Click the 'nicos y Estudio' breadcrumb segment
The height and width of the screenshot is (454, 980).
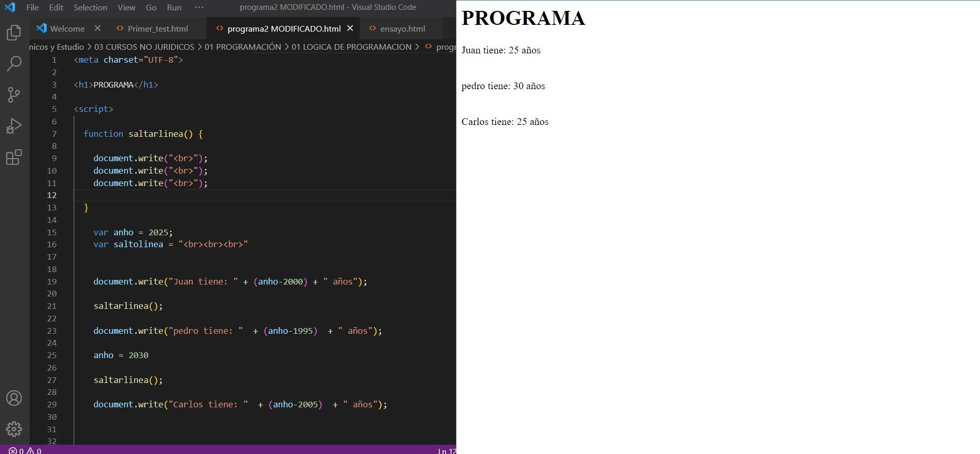[x=56, y=47]
